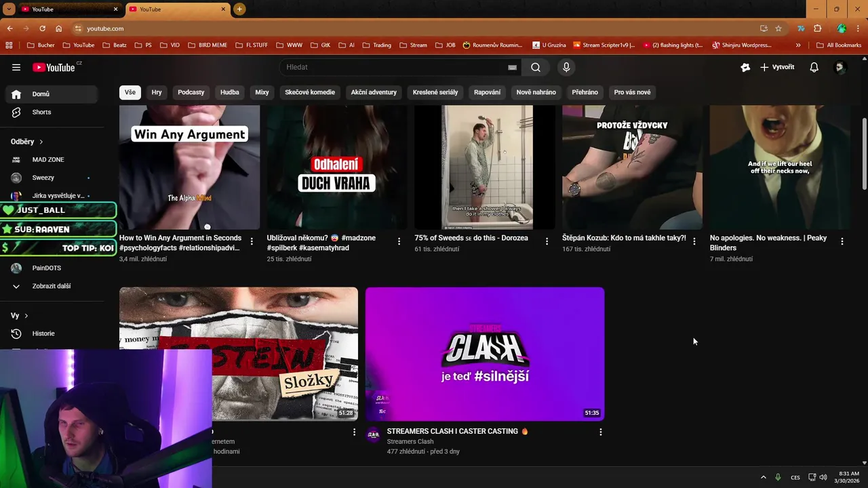Start voice search with microphone icon
Screen dimensions: 868x488
click(x=566, y=67)
